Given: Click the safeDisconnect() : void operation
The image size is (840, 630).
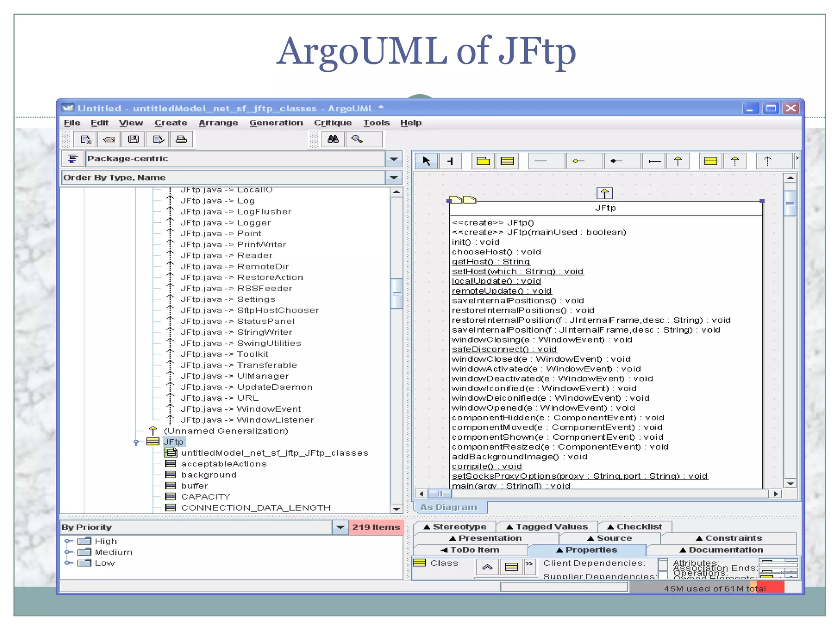Looking at the screenshot, I should (504, 349).
